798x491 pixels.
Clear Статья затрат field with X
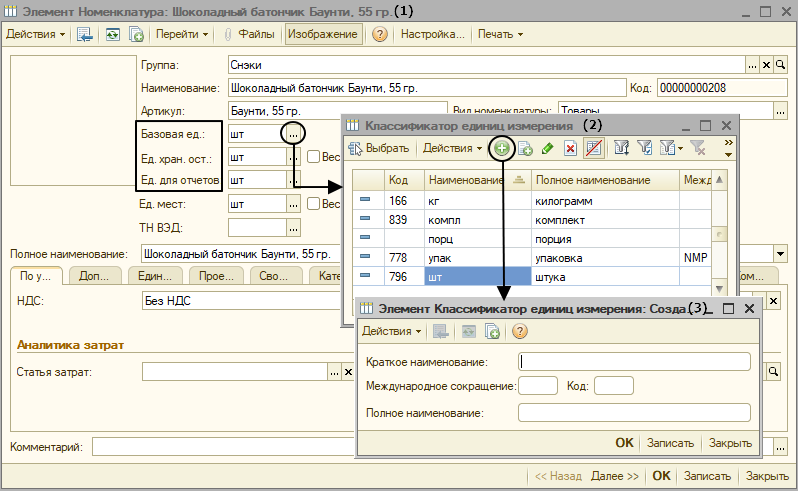pos(348,372)
